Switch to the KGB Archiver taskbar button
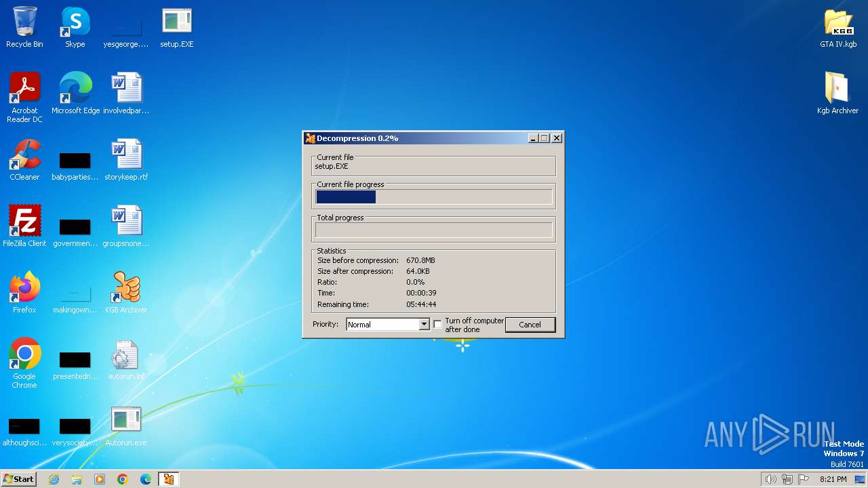This screenshot has height=488, width=868. (168, 479)
